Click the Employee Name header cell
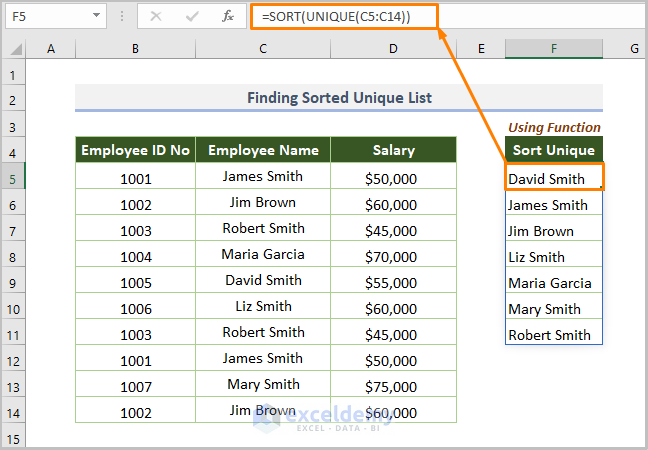648x450 pixels. point(263,150)
